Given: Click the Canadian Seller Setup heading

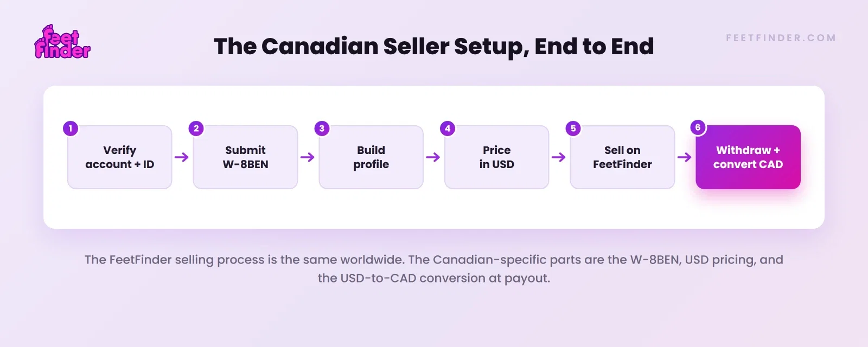Looking at the screenshot, I should click(x=434, y=47).
